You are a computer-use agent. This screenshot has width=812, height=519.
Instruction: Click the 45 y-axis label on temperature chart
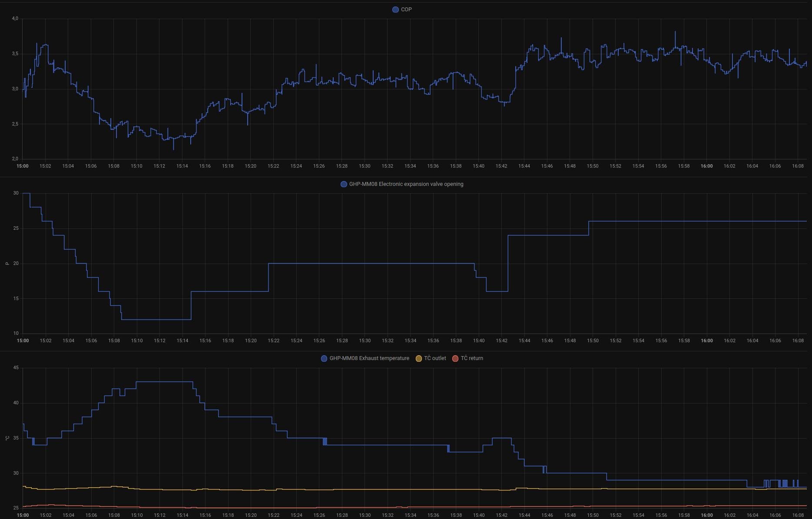point(16,368)
